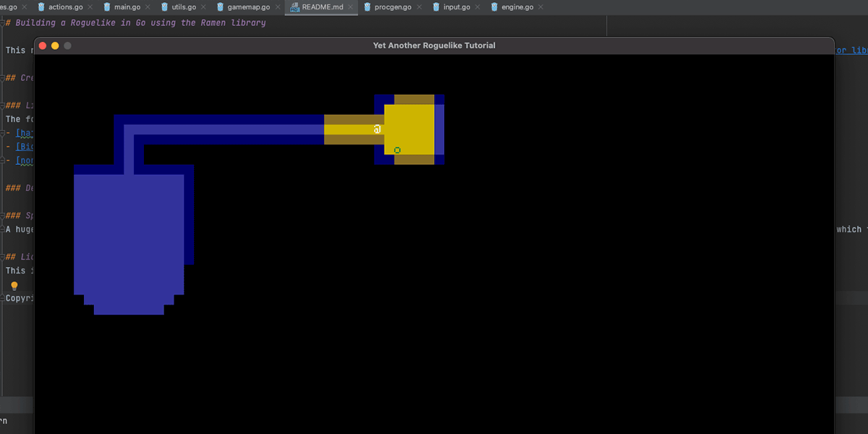Screen dimensions: 868x434
Task: Click the gopher icon on the input.go tab
Action: coord(435,7)
